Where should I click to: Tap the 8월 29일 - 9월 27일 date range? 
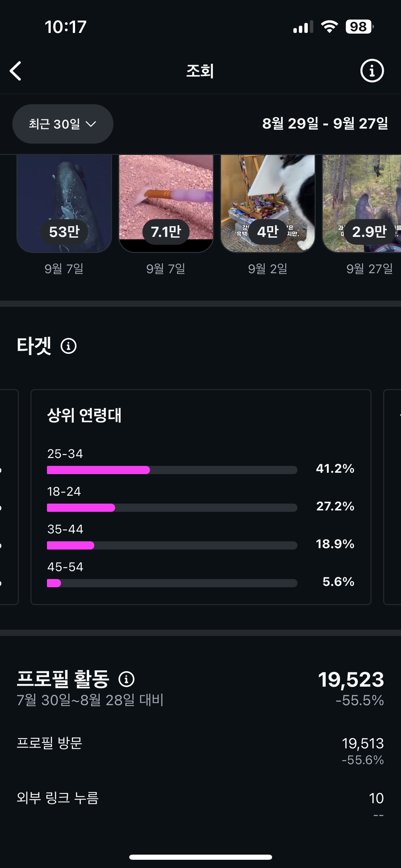(325, 123)
